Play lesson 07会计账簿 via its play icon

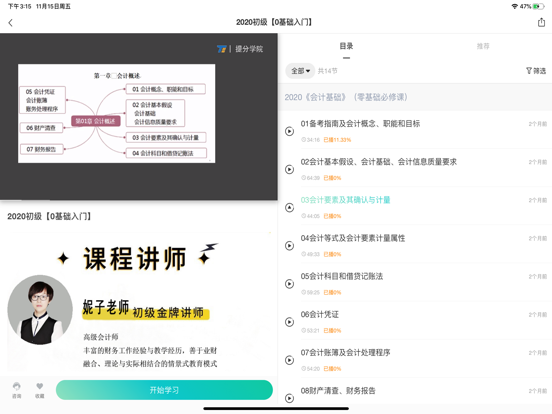(289, 360)
